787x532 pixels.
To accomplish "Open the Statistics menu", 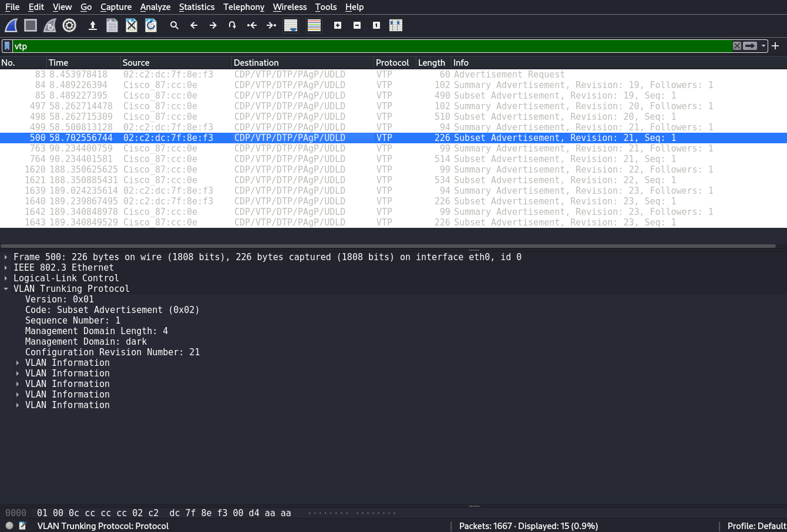I will click(196, 7).
